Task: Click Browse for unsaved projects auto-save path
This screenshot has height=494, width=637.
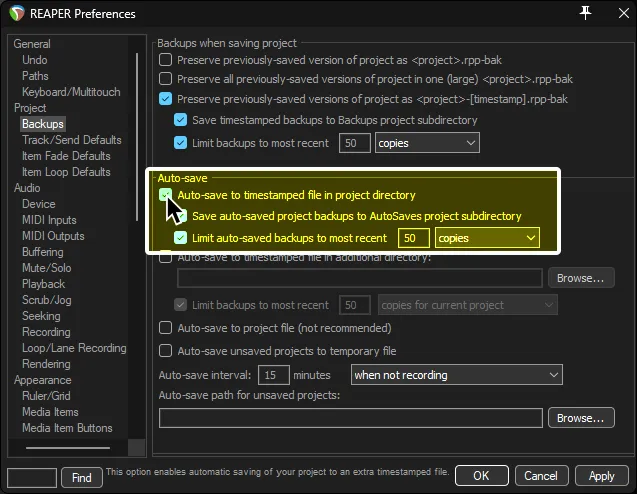Action: [x=581, y=418]
